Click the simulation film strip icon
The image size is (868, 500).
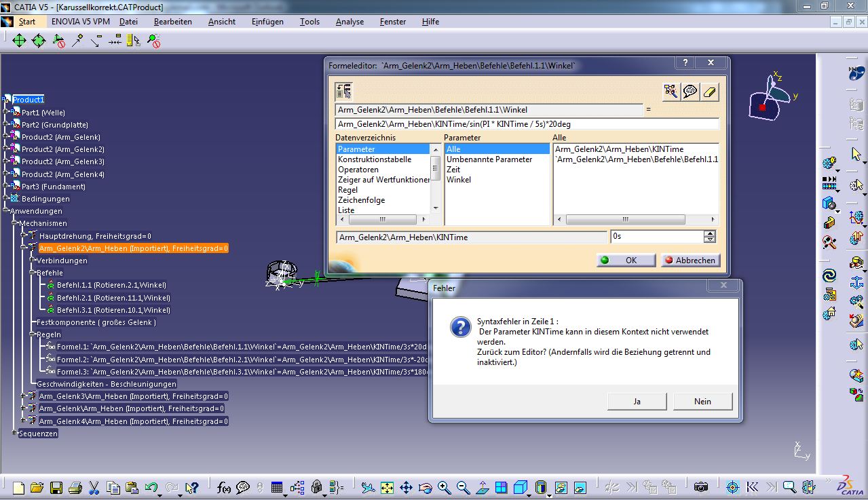click(x=829, y=183)
